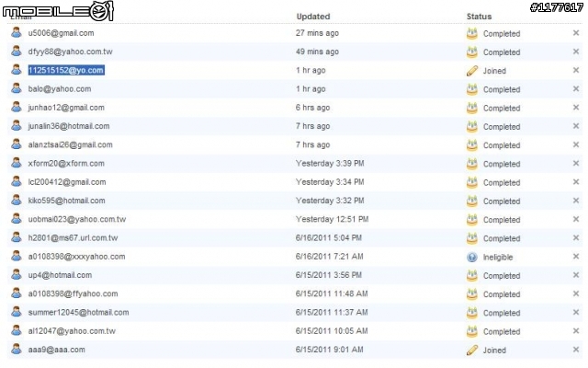Remove the balo@yahoo.com row with X
Viewport: 588px width, 368px height.
576,88
